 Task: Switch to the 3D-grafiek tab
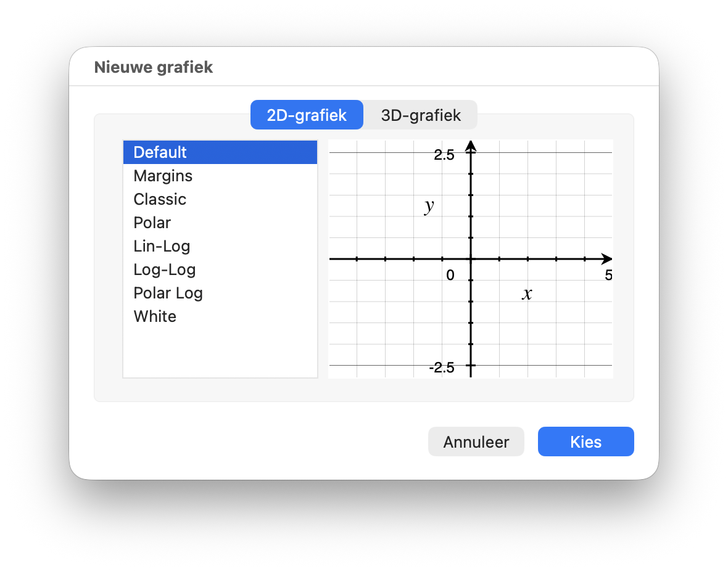[x=421, y=115]
